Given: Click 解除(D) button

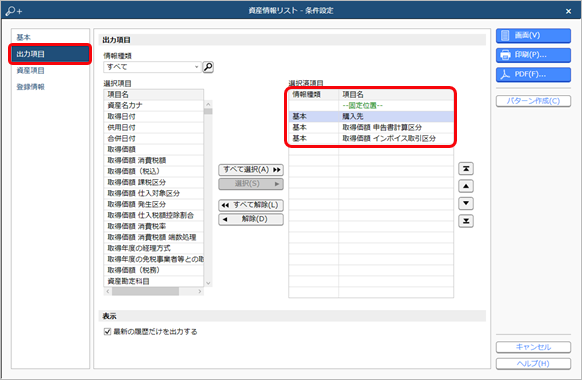Looking at the screenshot, I should coord(251,219).
